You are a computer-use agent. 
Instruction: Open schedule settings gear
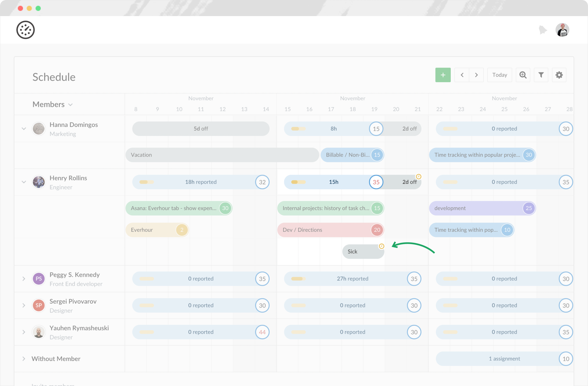(559, 75)
